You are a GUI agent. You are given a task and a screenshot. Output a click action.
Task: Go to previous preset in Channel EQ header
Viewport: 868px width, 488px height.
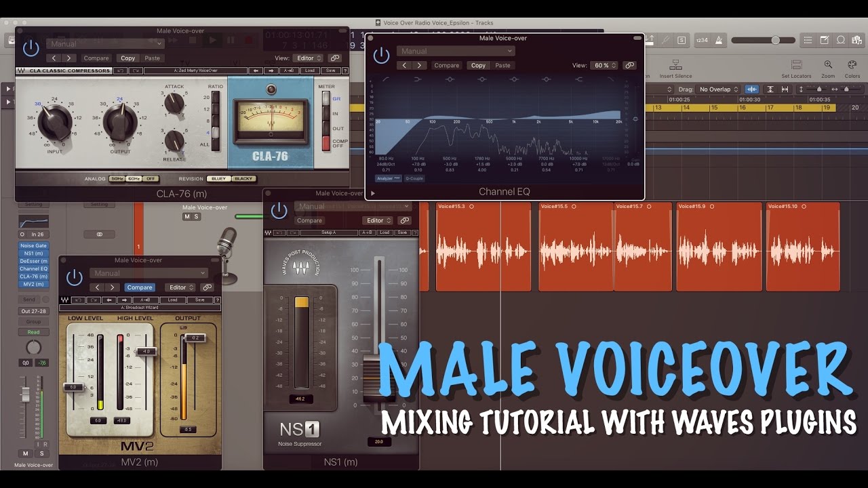pyautogui.click(x=405, y=66)
